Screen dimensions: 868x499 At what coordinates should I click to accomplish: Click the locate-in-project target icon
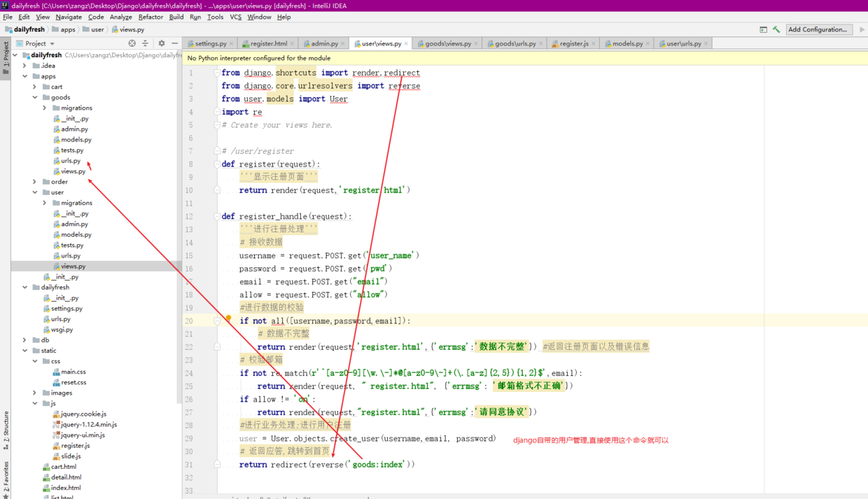[132, 43]
